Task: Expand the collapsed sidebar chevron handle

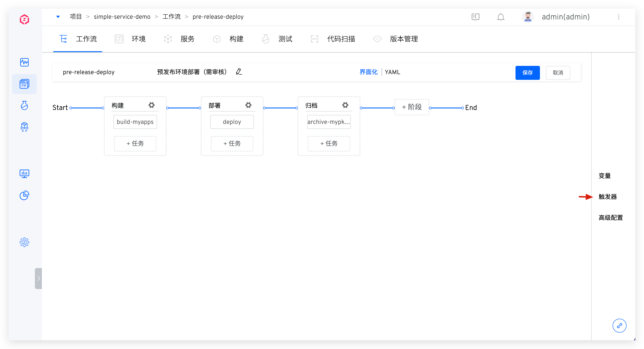Action: [38, 278]
